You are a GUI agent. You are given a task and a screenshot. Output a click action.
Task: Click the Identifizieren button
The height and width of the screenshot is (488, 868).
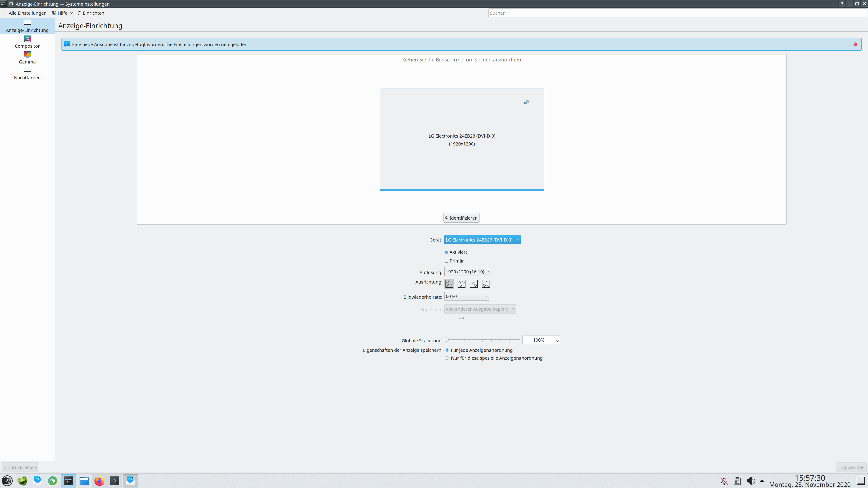pyautogui.click(x=461, y=218)
